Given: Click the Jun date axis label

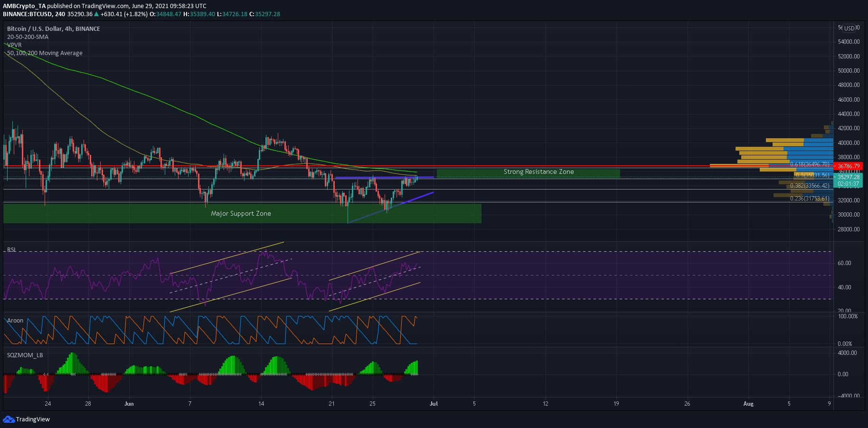Looking at the screenshot, I should [129, 403].
